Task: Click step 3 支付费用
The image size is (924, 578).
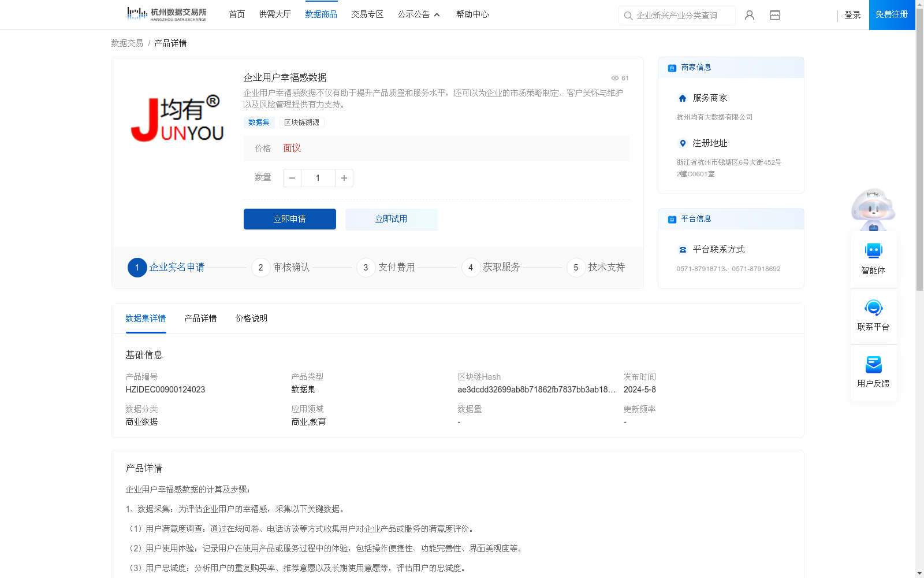Action: tap(386, 268)
